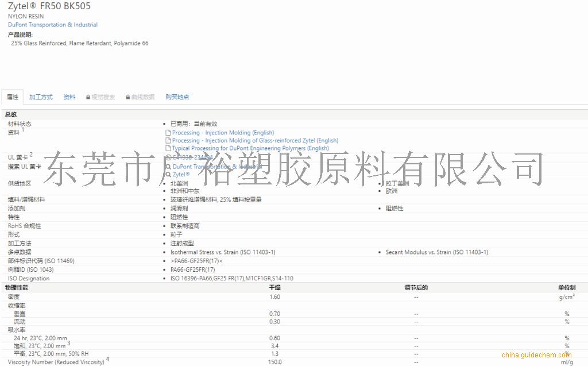588x366 pixels.
Task: Open the 购买地点 tab
Action: point(177,97)
